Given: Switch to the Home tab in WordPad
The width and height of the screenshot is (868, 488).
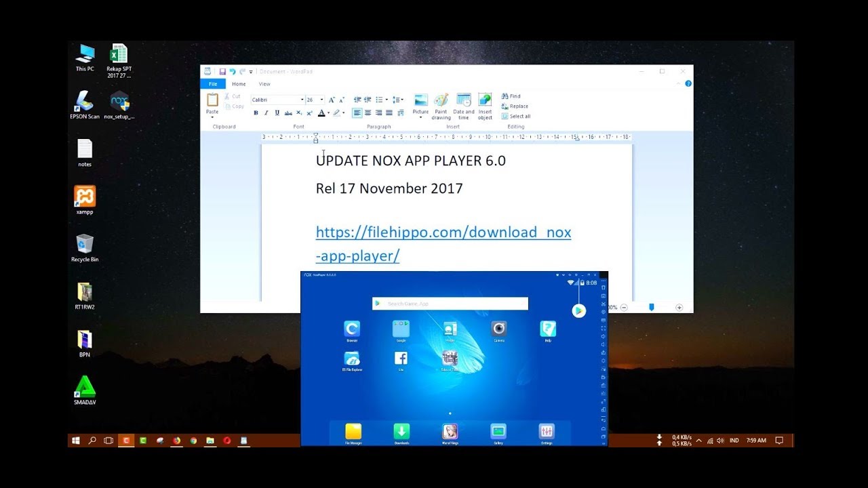Looking at the screenshot, I should tap(239, 84).
